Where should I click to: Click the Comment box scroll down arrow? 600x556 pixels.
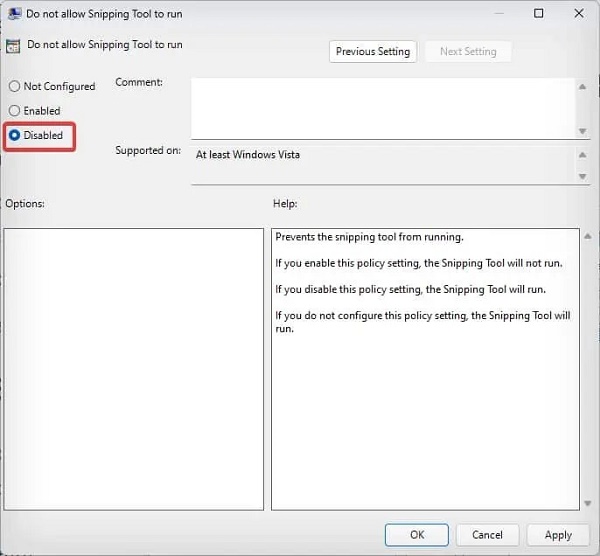[x=582, y=131]
